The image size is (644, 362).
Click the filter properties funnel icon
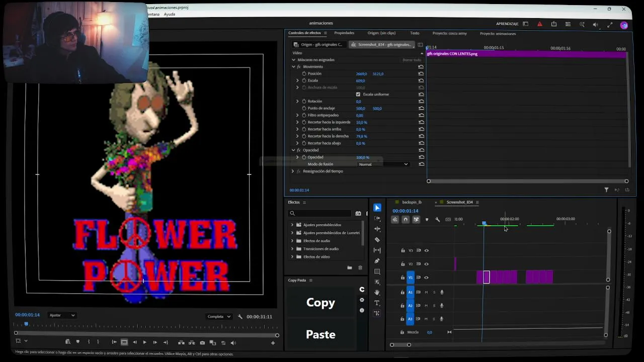(606, 190)
